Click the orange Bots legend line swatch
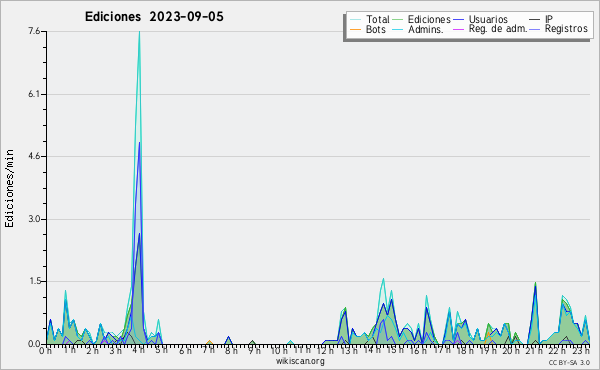Screen dimensions: 600x370 [x=355, y=29]
